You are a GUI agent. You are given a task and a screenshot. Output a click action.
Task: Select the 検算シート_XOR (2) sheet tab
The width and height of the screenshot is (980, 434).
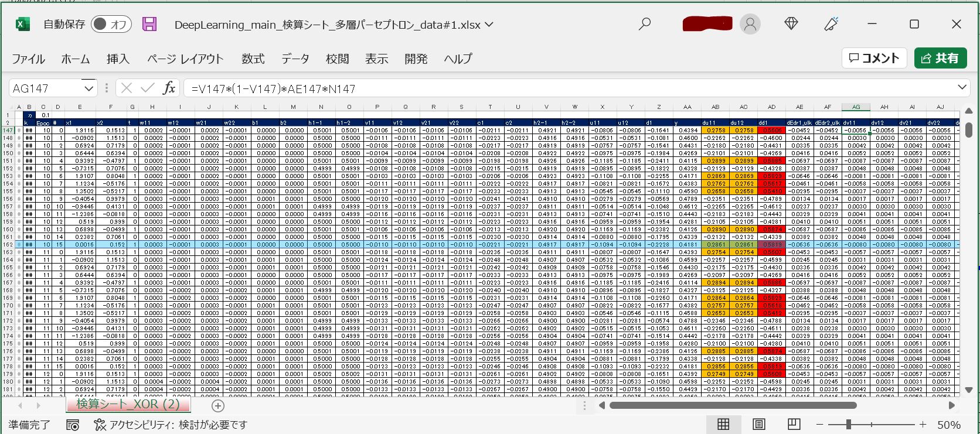(128, 404)
